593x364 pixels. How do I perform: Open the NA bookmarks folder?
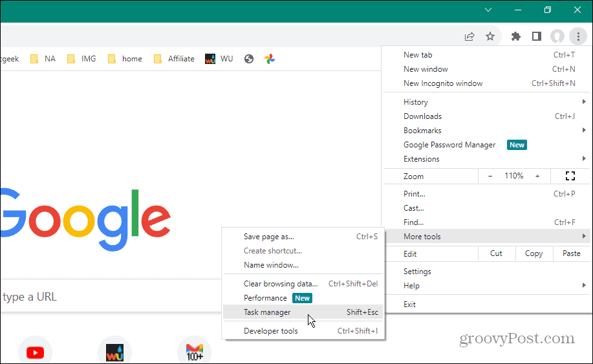43,59
